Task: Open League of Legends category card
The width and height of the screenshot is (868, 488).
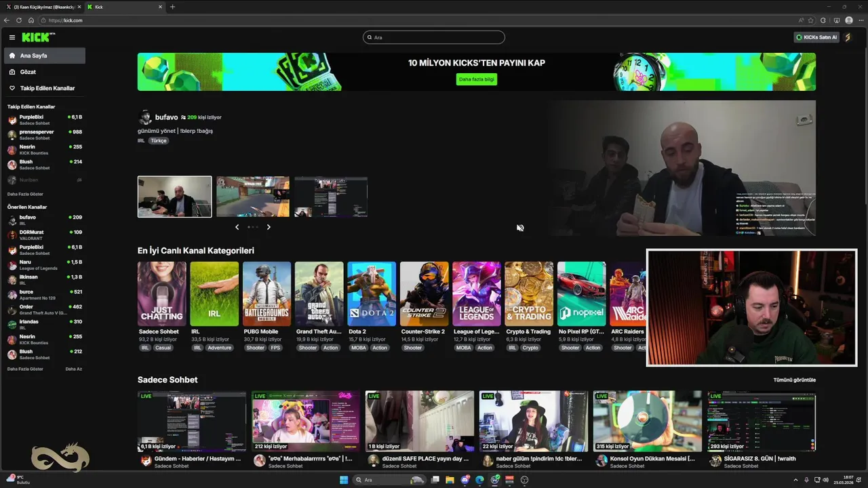Action: pyautogui.click(x=477, y=294)
